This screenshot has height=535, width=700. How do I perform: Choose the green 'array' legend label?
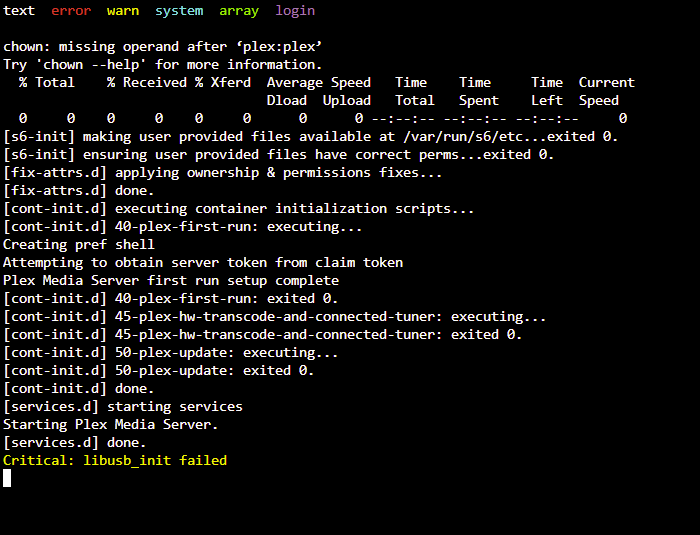[239, 11]
